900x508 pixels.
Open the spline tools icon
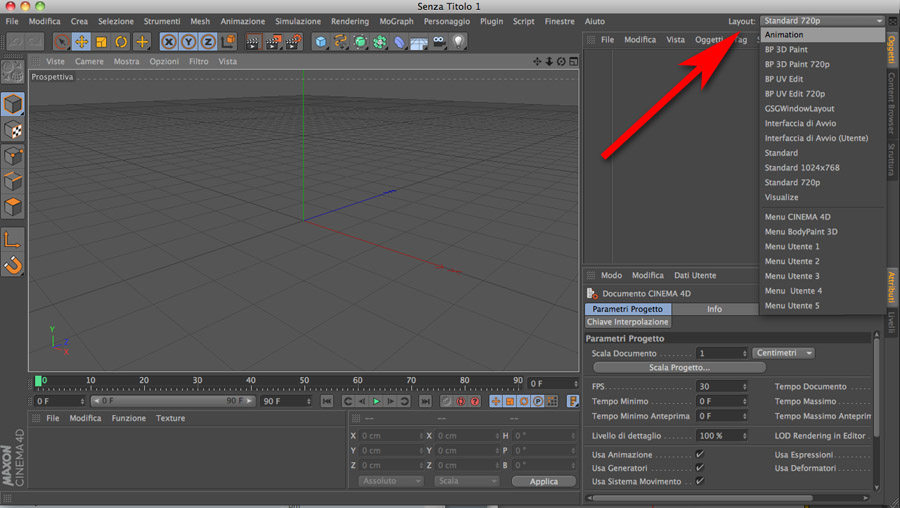click(340, 41)
